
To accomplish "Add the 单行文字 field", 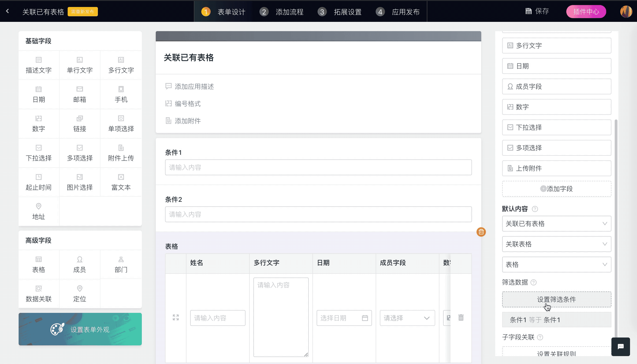I will 80,65.
